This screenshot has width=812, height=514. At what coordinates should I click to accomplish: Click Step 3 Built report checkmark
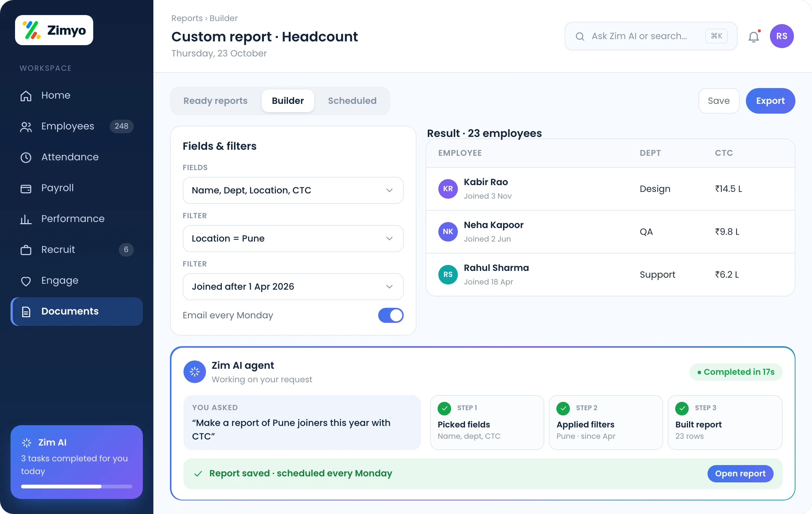[682, 408]
